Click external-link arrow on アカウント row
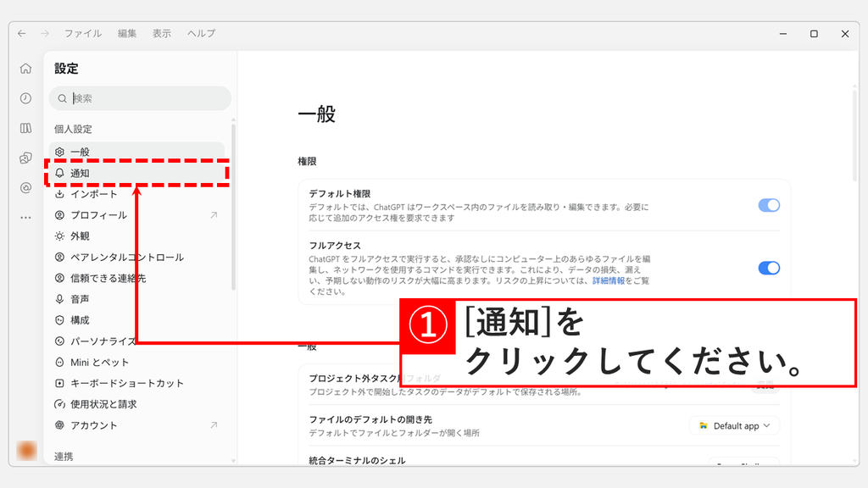Image resolution: width=868 pixels, height=488 pixels. [214, 425]
